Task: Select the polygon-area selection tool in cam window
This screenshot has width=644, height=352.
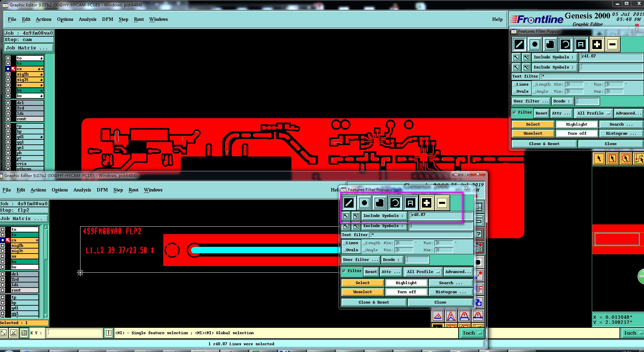Action: [626, 159]
